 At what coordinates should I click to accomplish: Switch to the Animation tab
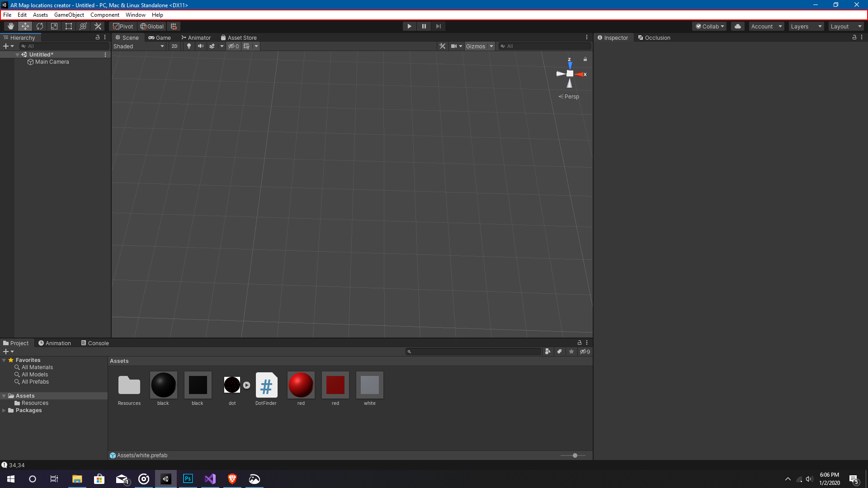55,343
